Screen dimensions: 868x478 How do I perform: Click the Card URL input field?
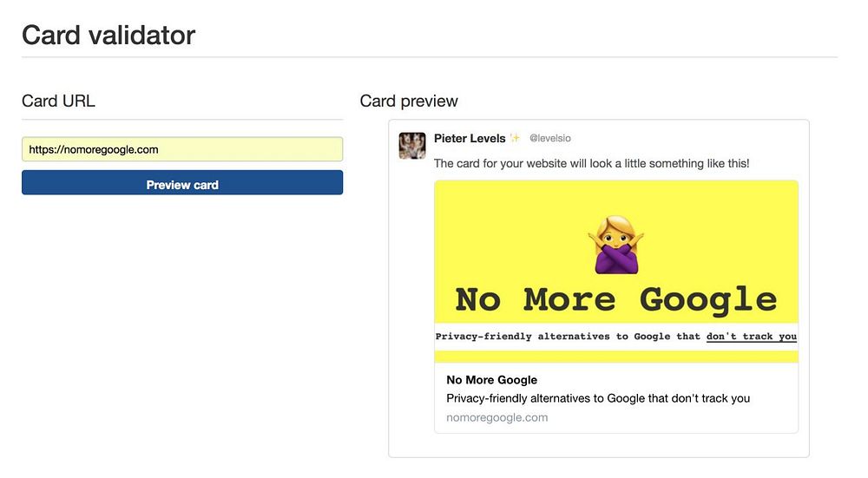[182, 149]
